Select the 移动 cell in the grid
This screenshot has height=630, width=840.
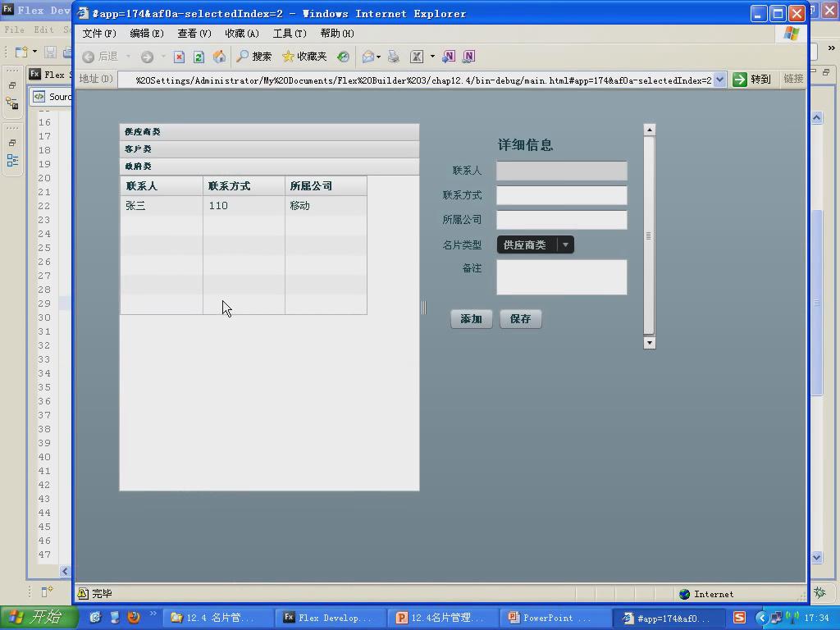[x=326, y=206]
